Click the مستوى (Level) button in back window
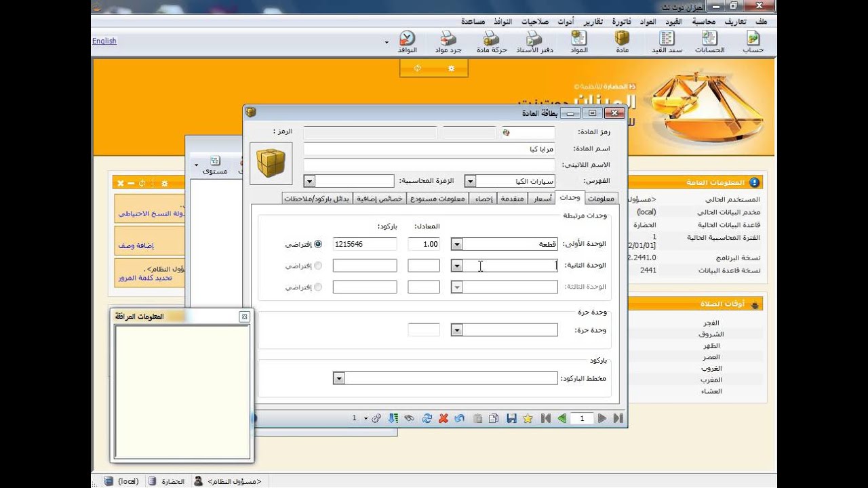The height and width of the screenshot is (488, 868). point(215,165)
